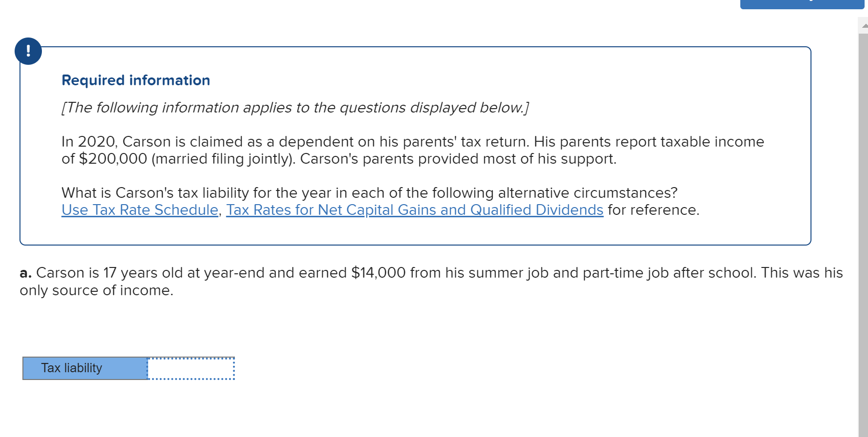
Task: Select the blue button at top right
Action: tap(802, 4)
